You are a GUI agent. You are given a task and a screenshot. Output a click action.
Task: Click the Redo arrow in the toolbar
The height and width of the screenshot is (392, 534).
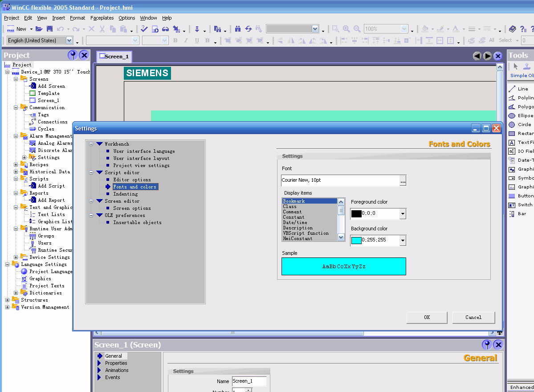tap(76, 29)
